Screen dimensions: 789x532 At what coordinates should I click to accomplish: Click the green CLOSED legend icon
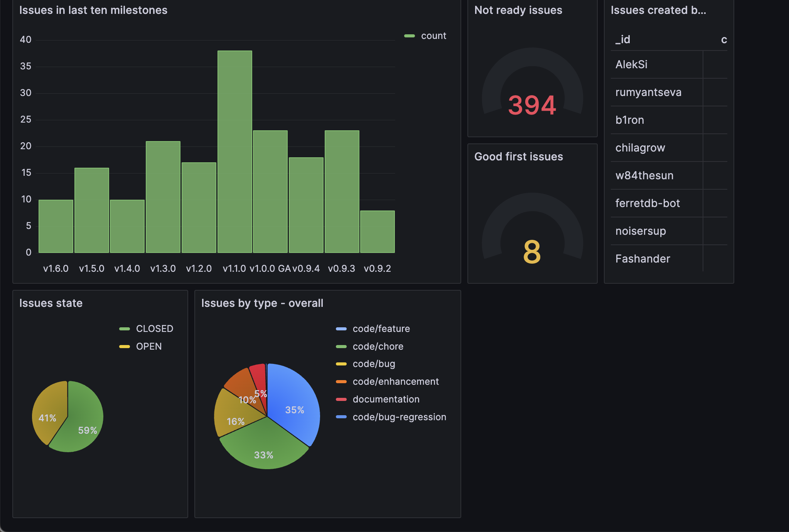(124, 328)
